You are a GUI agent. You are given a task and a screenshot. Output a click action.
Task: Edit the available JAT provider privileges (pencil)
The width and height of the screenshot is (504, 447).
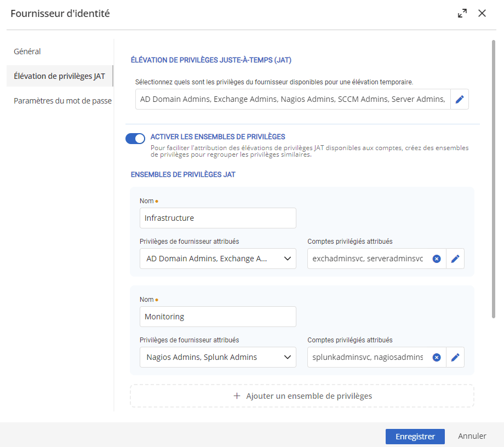click(460, 100)
